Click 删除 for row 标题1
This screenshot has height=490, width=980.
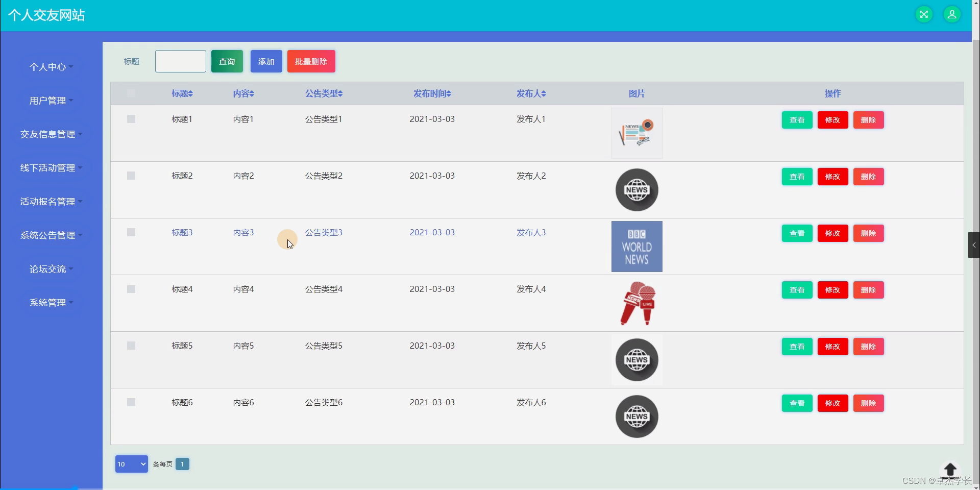point(869,120)
